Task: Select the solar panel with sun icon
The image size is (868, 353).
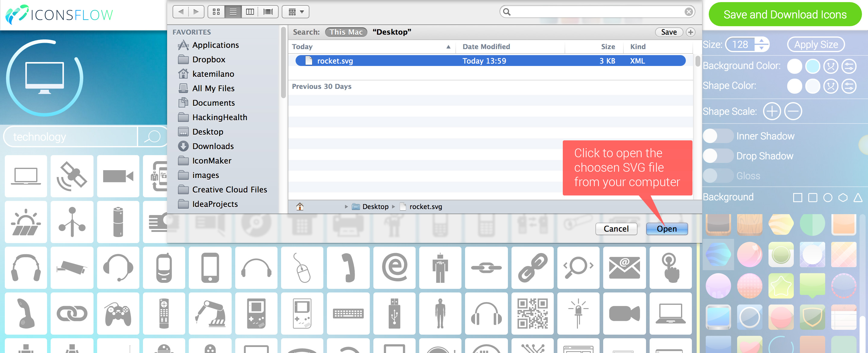Action: point(26,222)
